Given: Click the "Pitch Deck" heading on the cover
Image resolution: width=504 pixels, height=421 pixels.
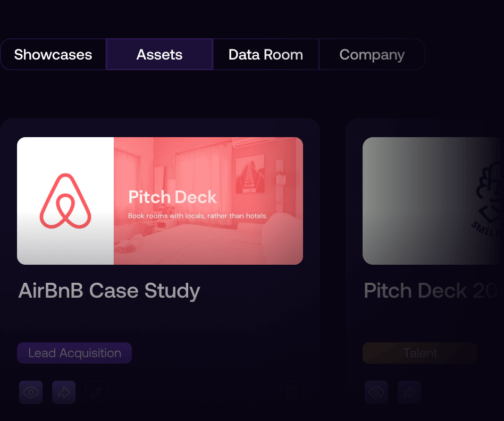Looking at the screenshot, I should coord(173,197).
